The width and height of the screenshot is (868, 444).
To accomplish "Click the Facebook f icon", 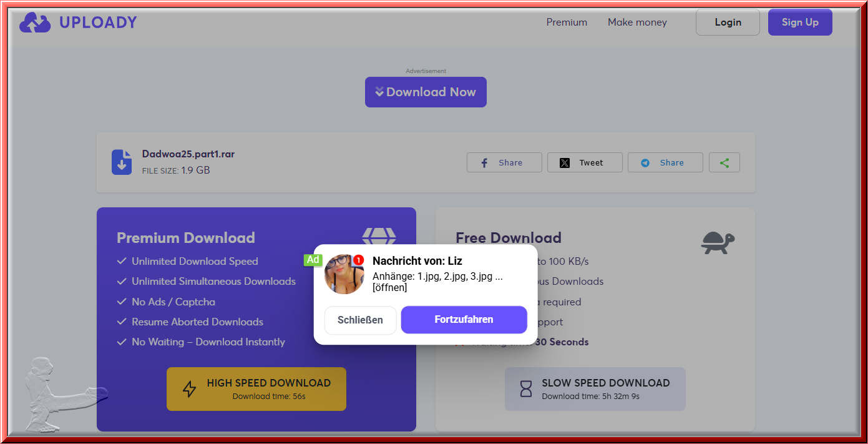I will (484, 163).
